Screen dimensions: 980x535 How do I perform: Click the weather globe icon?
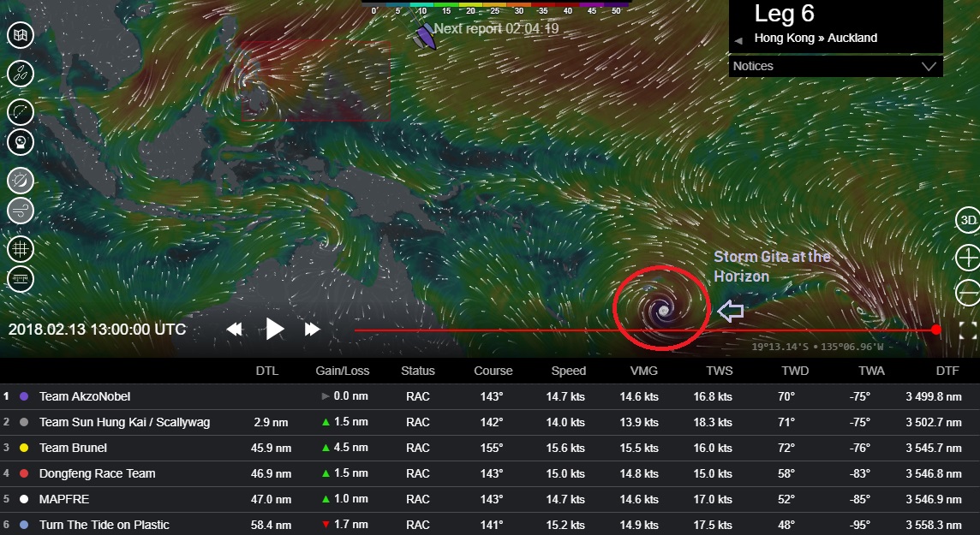(x=20, y=141)
